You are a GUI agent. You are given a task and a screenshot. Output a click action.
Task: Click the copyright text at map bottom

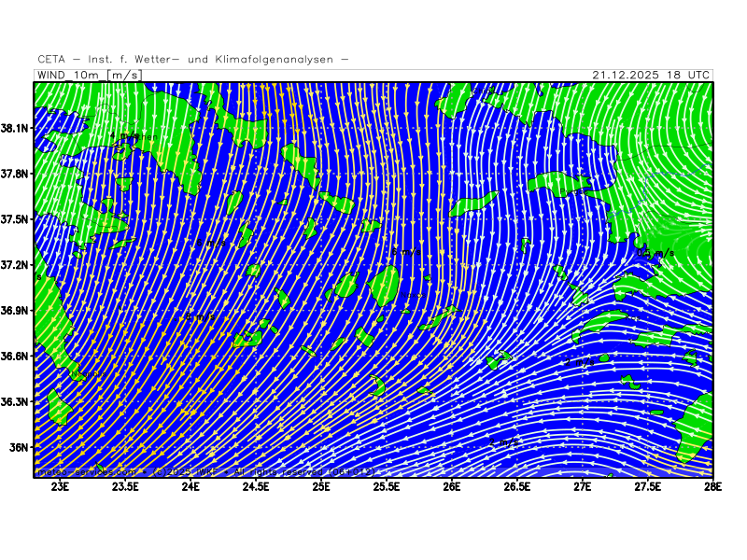[x=205, y=471]
